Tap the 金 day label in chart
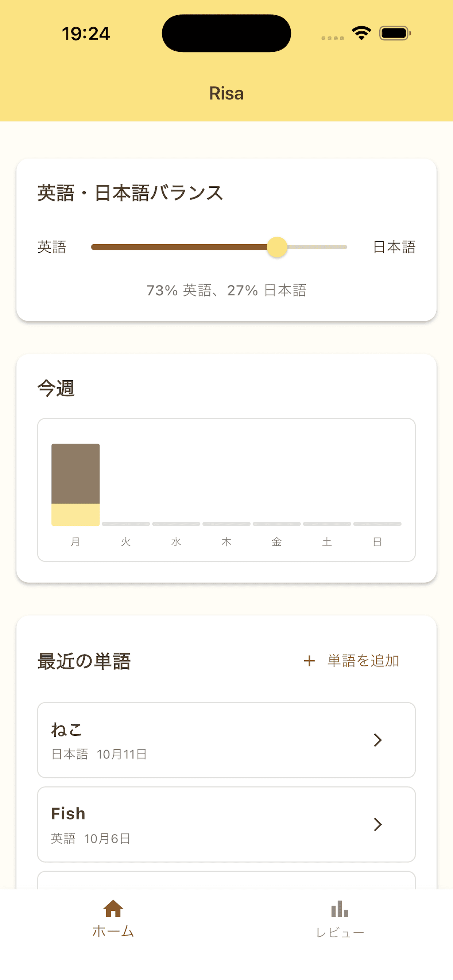The height and width of the screenshot is (980, 453). (x=277, y=542)
